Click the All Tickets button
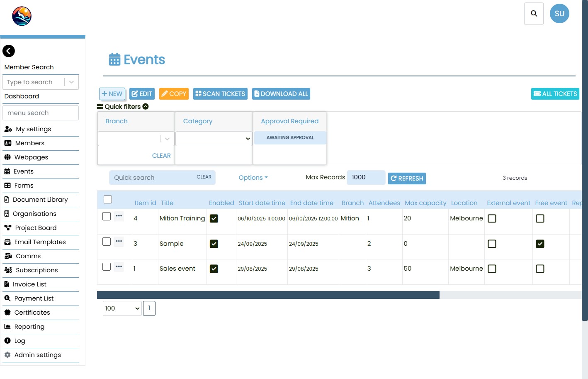588x379 pixels. (x=555, y=94)
